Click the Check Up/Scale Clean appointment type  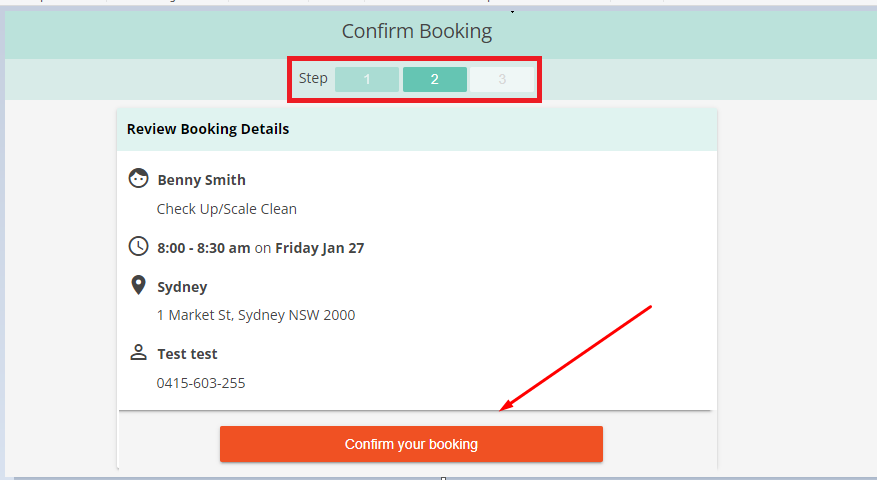click(x=227, y=209)
